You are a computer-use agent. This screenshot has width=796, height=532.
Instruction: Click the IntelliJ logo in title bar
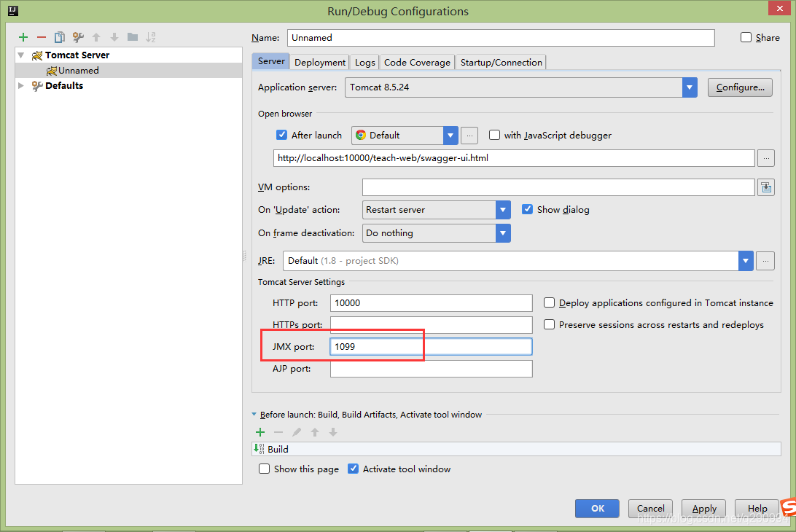[13, 10]
